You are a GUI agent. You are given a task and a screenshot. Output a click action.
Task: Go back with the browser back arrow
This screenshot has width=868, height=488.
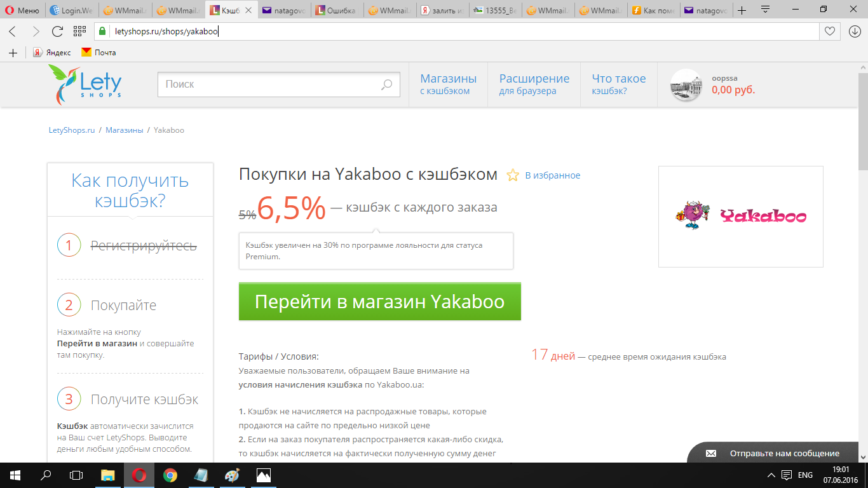tap(13, 31)
